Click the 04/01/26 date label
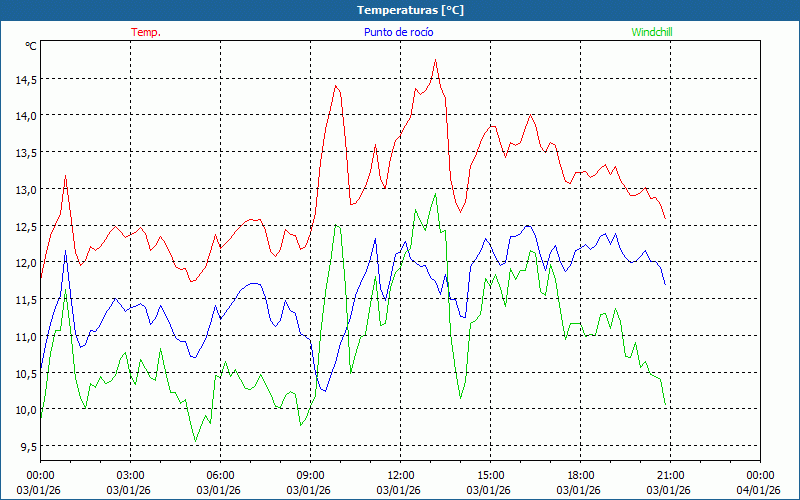 pyautogui.click(x=759, y=490)
